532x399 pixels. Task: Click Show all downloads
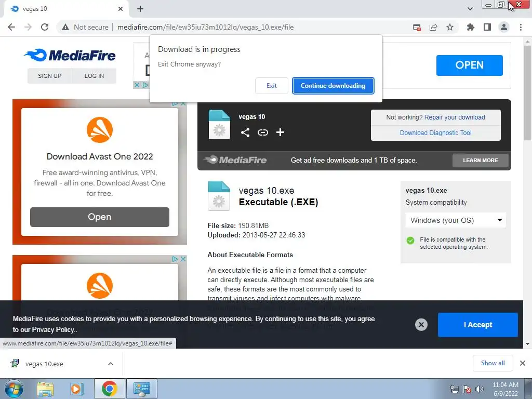[493, 363]
